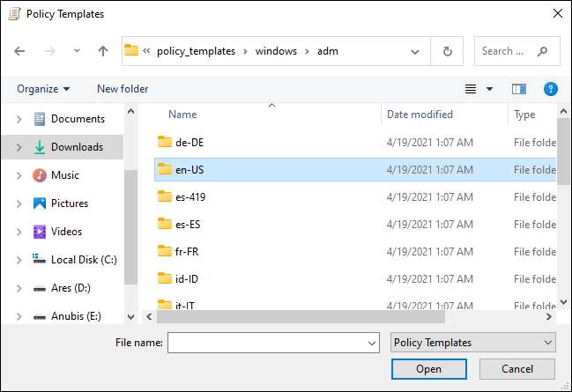Screen dimensions: 572x392
Task: Expand the Documents tree node
Action: [19, 119]
